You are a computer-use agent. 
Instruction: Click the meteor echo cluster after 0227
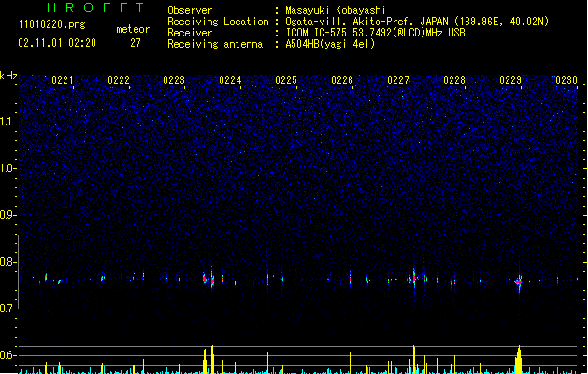point(413,279)
